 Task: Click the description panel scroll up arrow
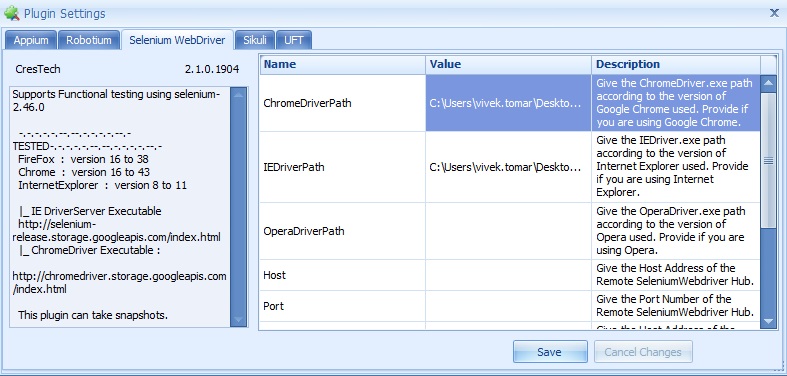click(238, 95)
